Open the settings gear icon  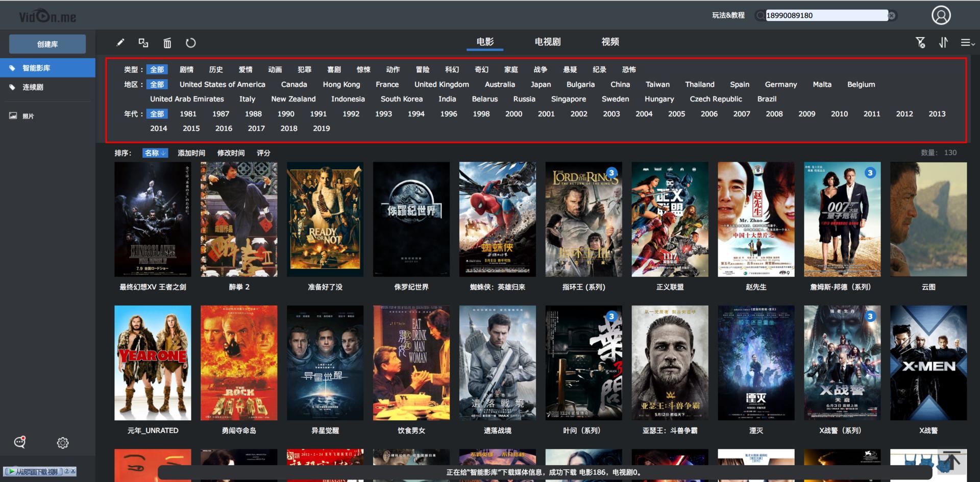pos(62,443)
